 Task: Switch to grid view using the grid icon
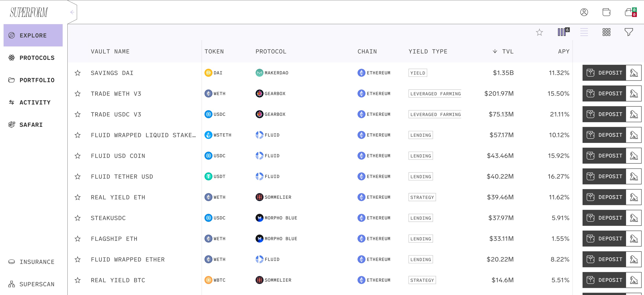(607, 32)
